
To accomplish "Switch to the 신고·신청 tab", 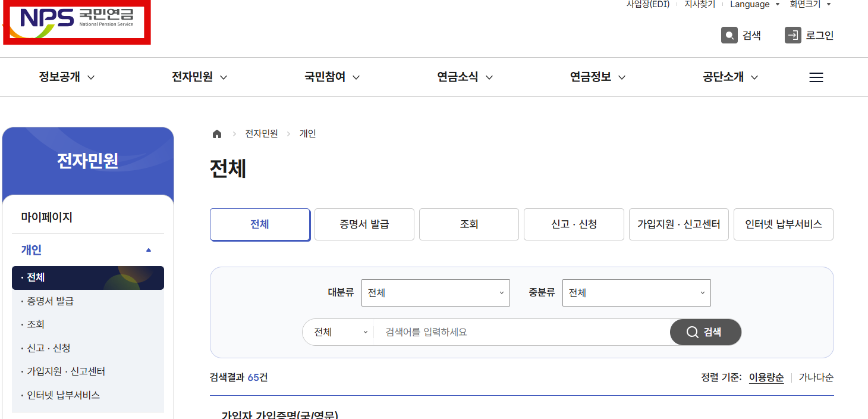I will click(573, 224).
